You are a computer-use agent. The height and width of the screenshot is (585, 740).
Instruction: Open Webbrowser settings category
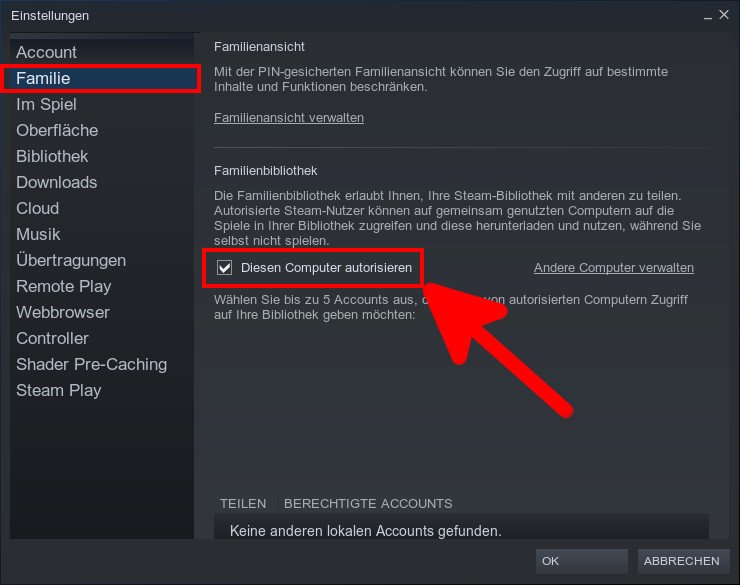[x=63, y=312]
